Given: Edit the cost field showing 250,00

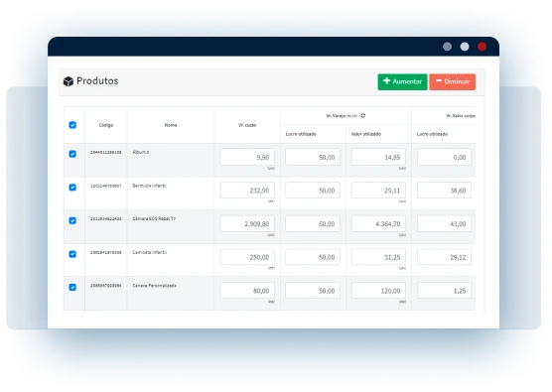Looking at the screenshot, I should (x=247, y=257).
